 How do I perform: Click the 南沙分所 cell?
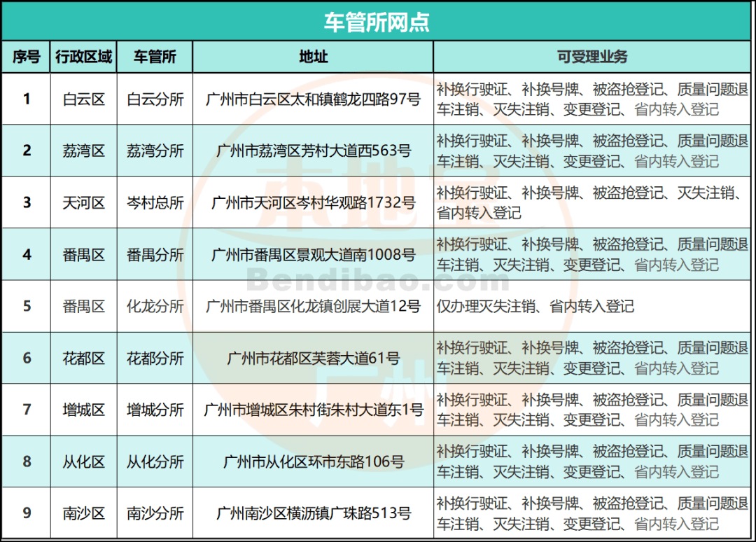tap(155, 513)
